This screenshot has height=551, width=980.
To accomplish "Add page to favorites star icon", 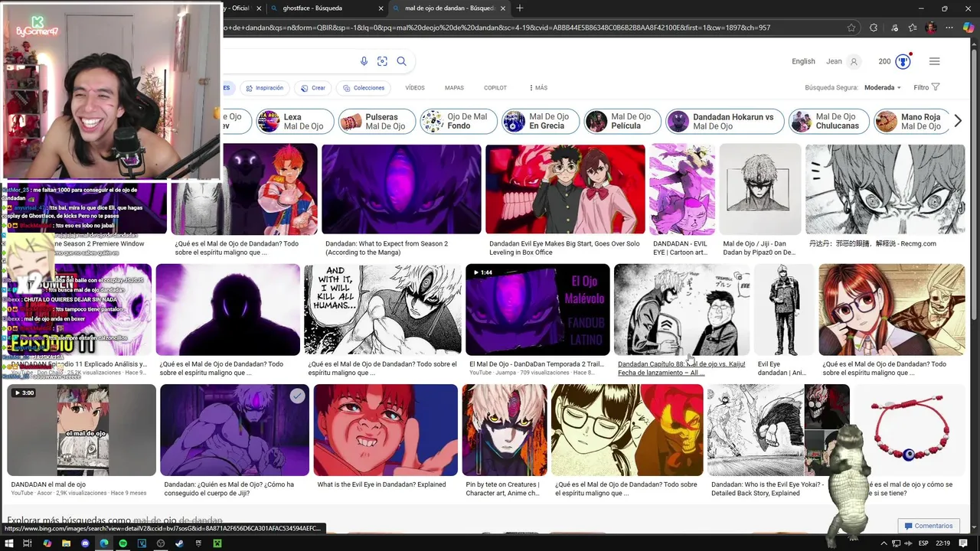I will 851,28.
